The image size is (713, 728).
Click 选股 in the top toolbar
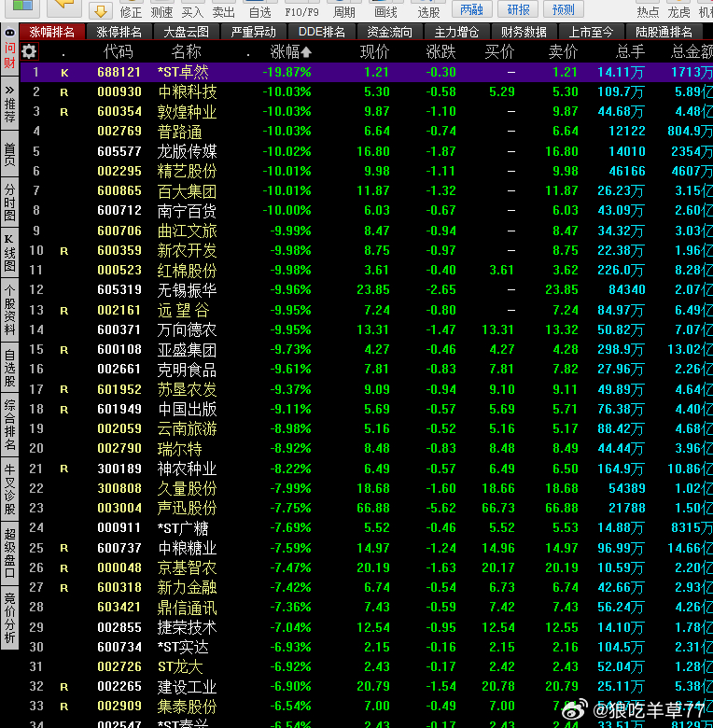[x=428, y=12]
